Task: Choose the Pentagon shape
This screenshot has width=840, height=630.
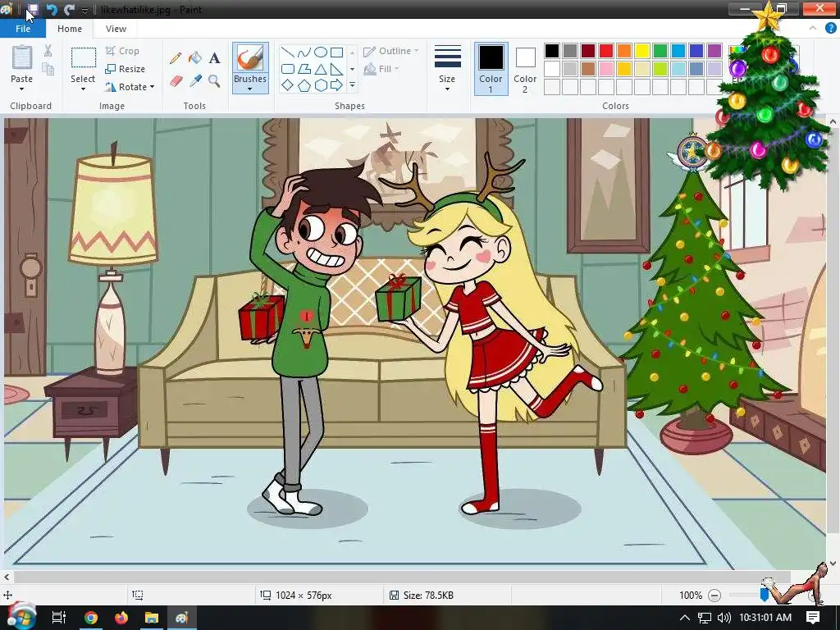Action: pyautogui.click(x=304, y=85)
